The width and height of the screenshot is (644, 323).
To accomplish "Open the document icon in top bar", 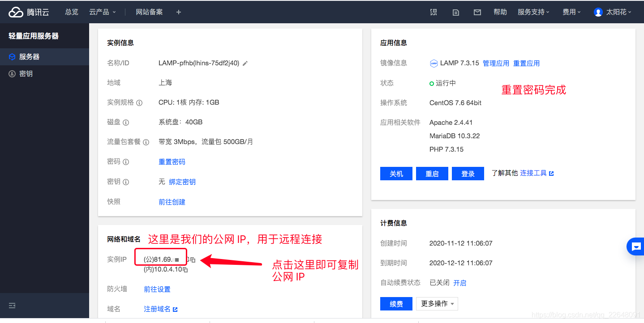I will [456, 12].
